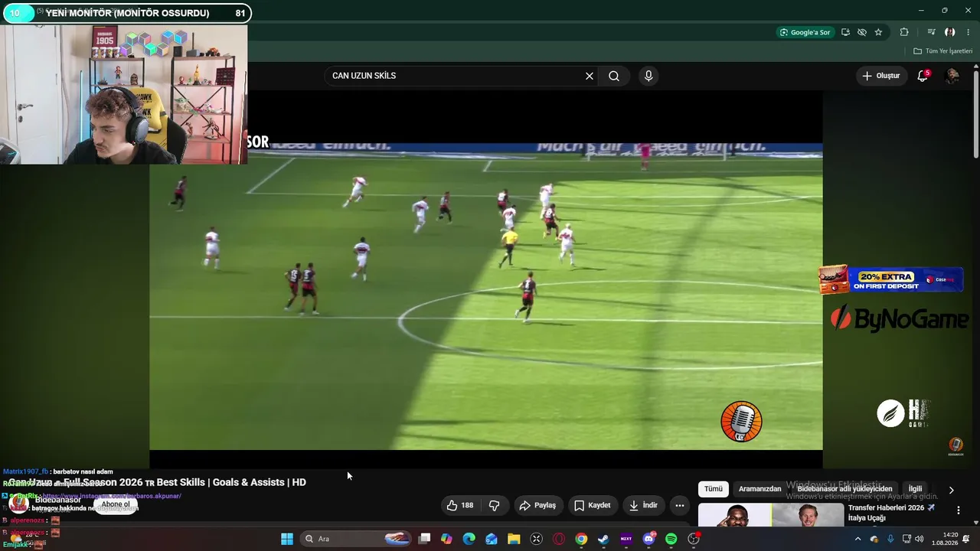Screen dimensions: 980x551
Task: Open the purple NEXT app on taskbar
Action: [x=626, y=539]
